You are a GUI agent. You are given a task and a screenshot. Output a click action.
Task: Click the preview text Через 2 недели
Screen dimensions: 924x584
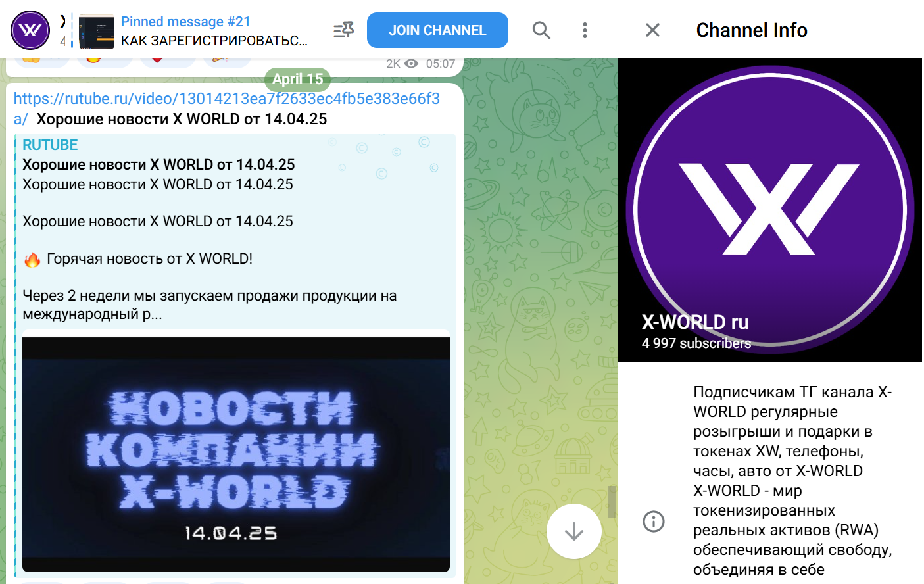click(210, 304)
